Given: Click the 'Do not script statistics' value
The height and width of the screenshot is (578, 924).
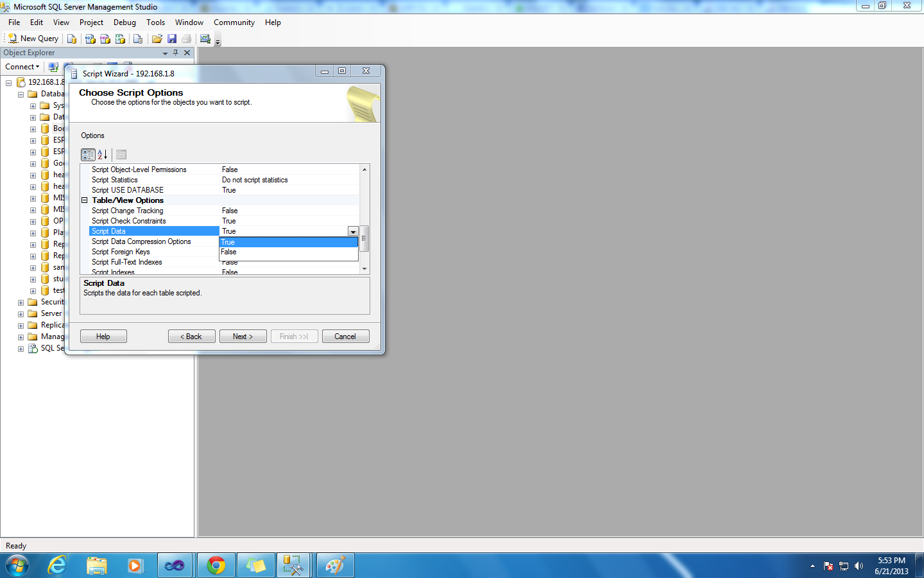Looking at the screenshot, I should point(255,180).
